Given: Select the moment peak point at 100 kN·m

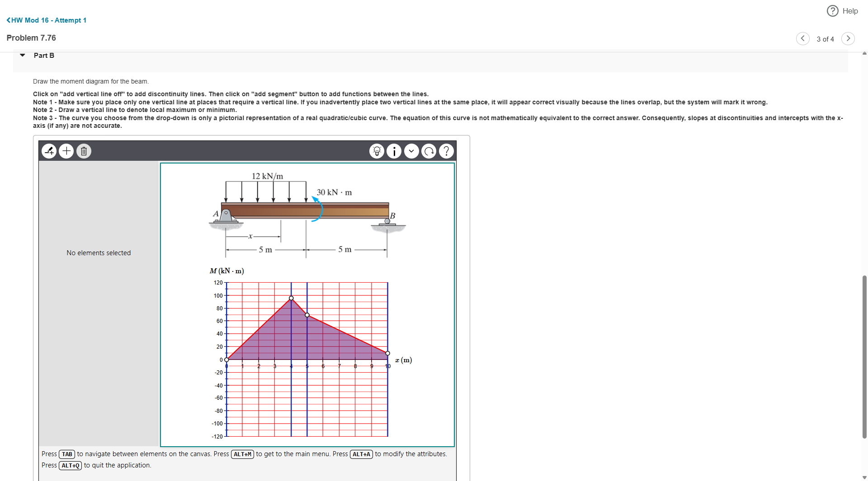Looking at the screenshot, I should click(291, 298).
